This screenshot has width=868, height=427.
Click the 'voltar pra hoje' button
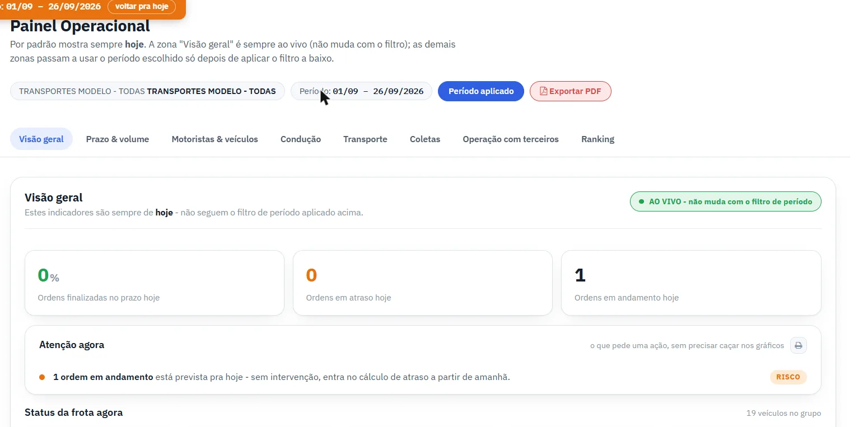[x=142, y=7]
